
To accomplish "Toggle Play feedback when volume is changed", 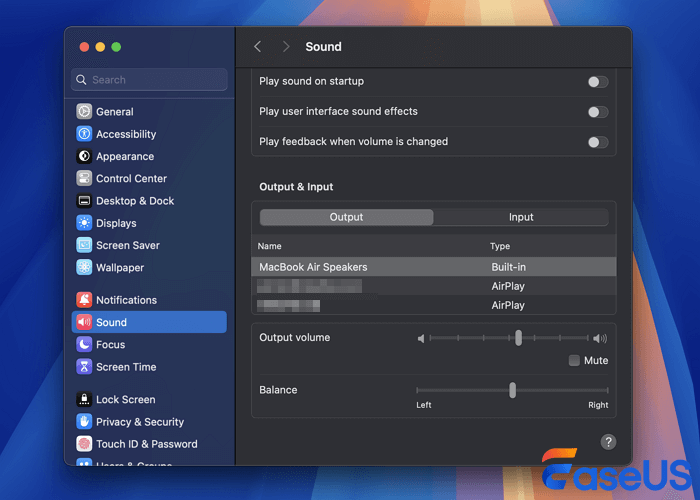I will tap(598, 142).
